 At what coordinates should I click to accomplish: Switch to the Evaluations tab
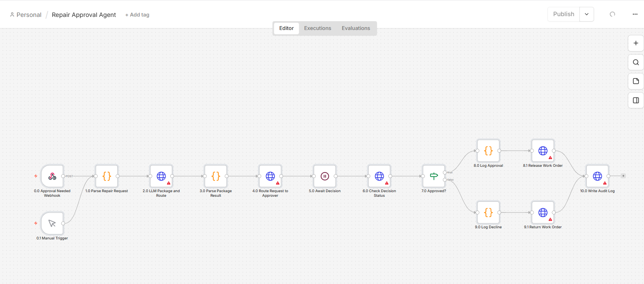[x=356, y=28]
